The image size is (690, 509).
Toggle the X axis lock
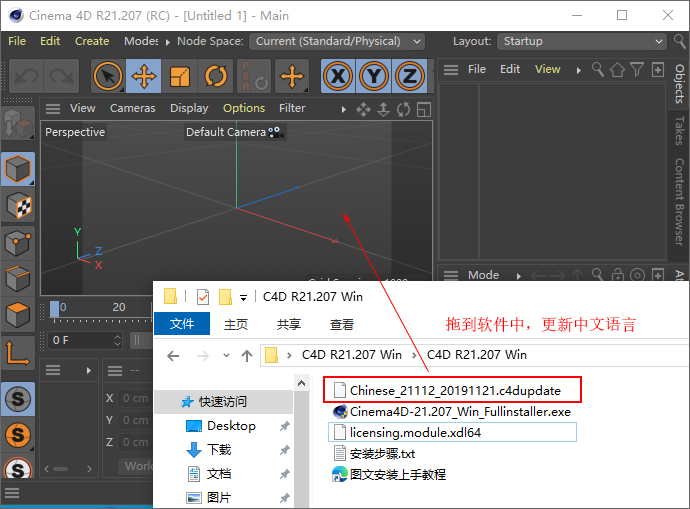(x=338, y=77)
